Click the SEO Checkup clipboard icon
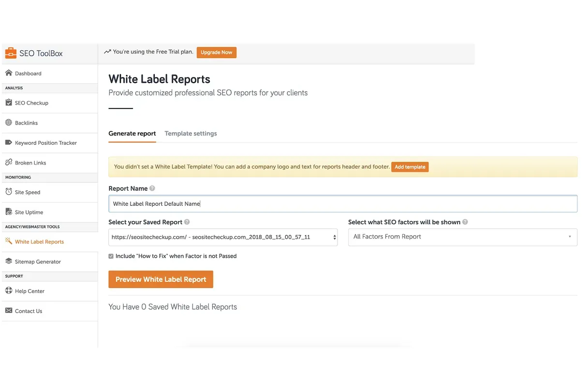 pyautogui.click(x=9, y=103)
